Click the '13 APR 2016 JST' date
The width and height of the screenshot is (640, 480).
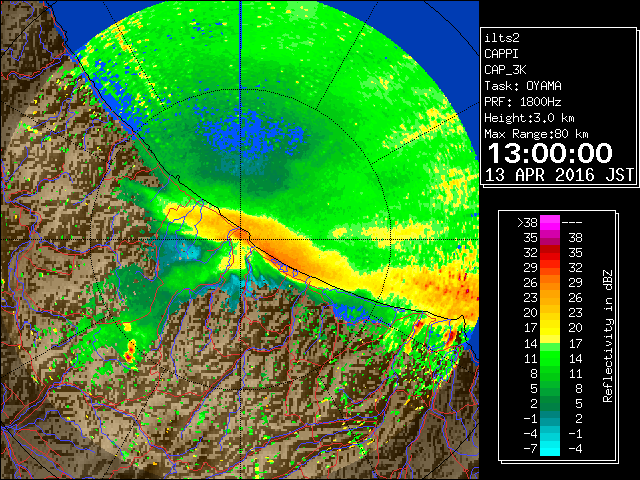click(559, 175)
